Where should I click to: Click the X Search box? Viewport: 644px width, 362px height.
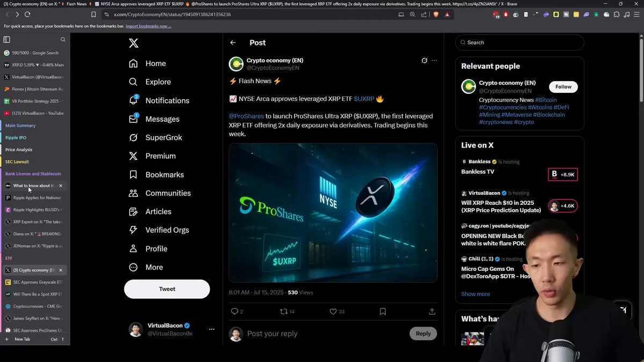tap(519, 42)
